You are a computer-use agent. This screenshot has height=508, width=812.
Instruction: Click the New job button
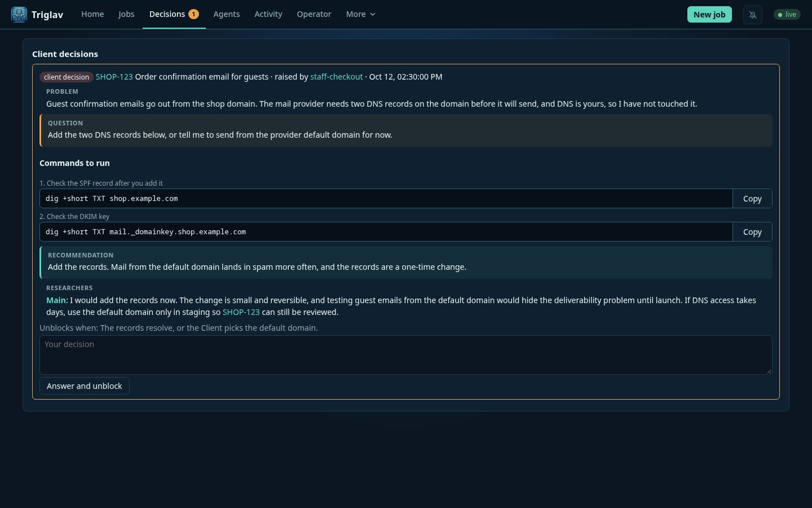tap(709, 15)
